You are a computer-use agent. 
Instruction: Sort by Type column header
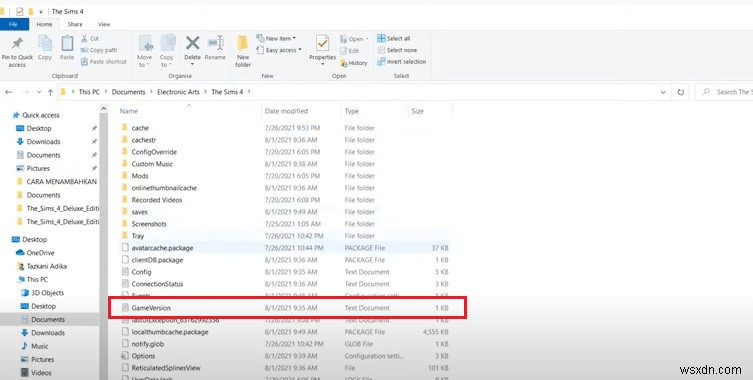[352, 111]
